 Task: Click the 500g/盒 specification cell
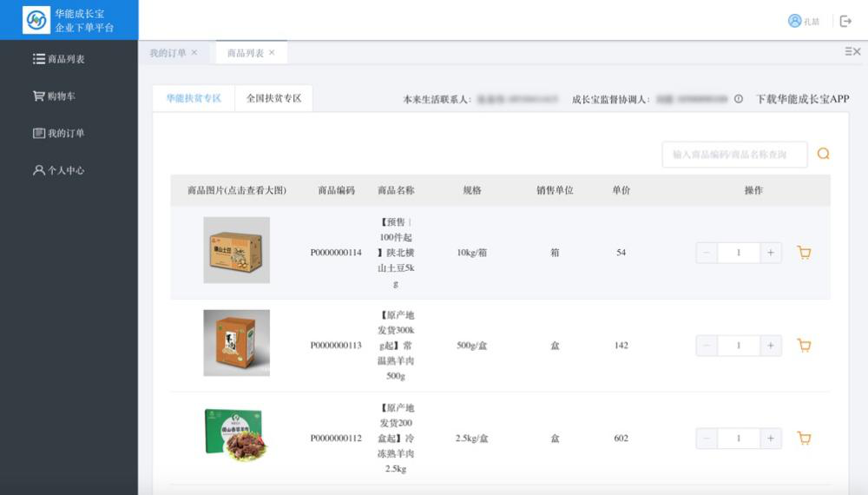(471, 346)
